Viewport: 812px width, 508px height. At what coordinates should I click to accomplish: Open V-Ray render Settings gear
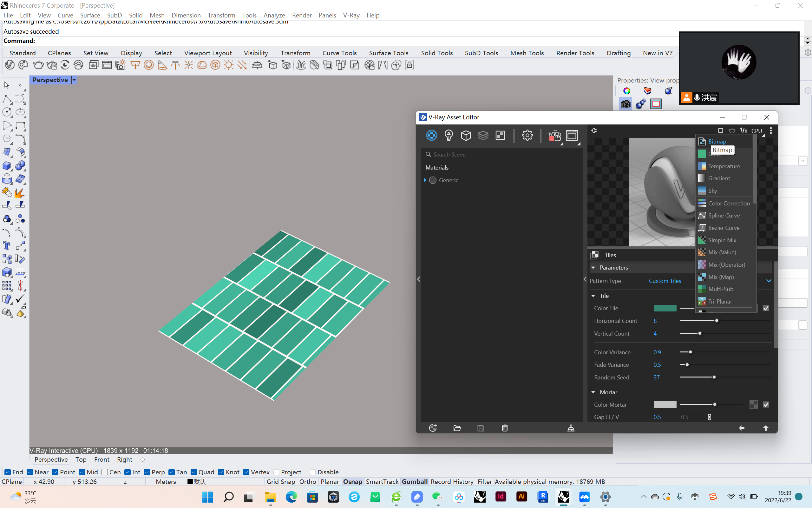527,135
